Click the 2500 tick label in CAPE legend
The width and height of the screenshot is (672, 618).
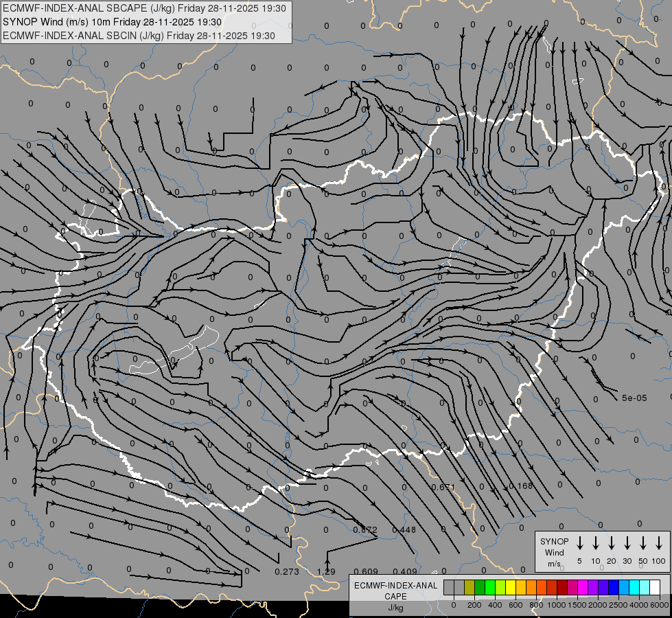[618, 605]
